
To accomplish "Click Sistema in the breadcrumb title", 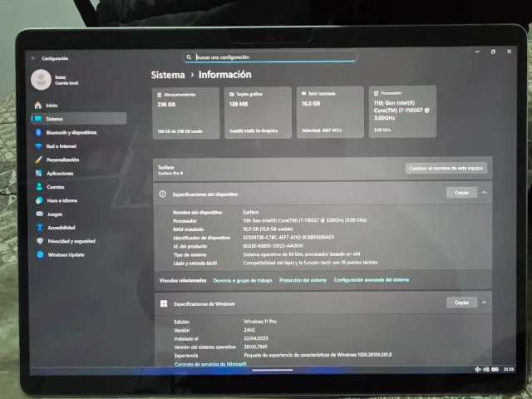I will (169, 75).
